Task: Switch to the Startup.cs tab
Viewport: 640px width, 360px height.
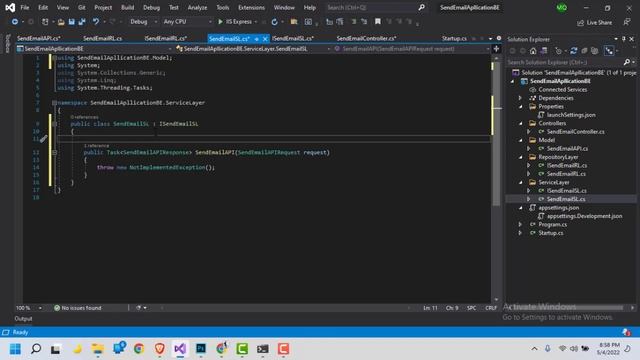Action: pyautogui.click(x=454, y=38)
